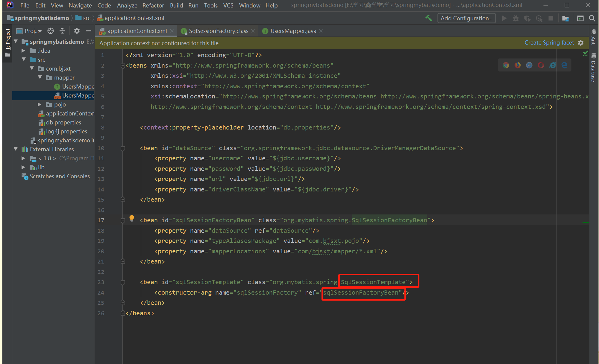Screen dimensions: 599x364
Task: Click Collapse All icon in Project panel
Action: click(62, 31)
